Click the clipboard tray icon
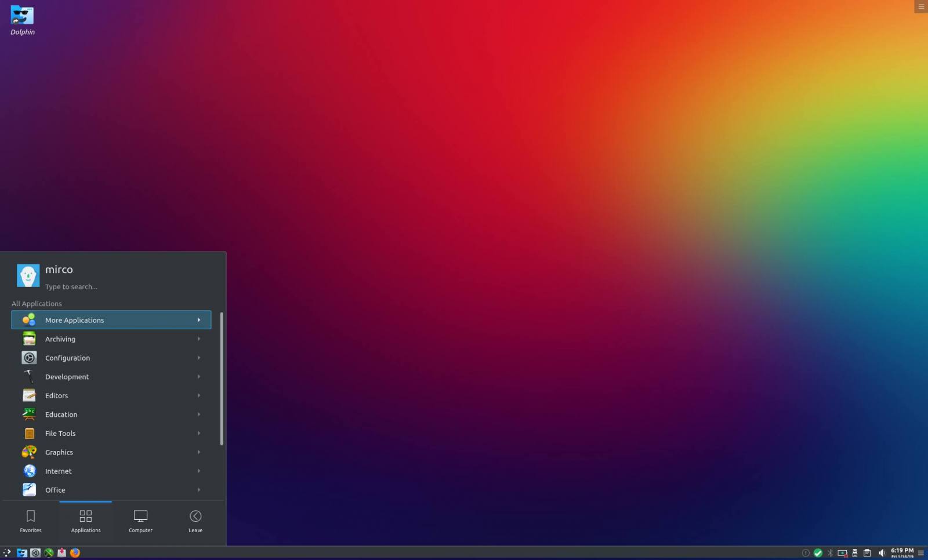928x560 pixels. pyautogui.click(x=867, y=552)
